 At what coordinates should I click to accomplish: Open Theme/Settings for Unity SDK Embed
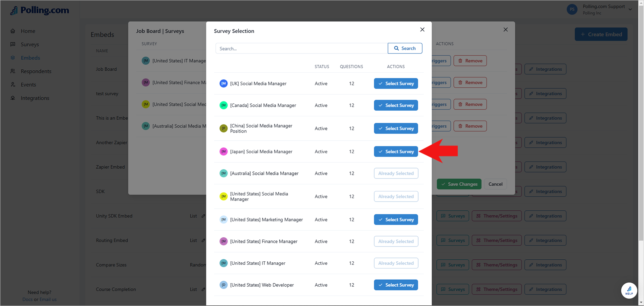(497, 216)
